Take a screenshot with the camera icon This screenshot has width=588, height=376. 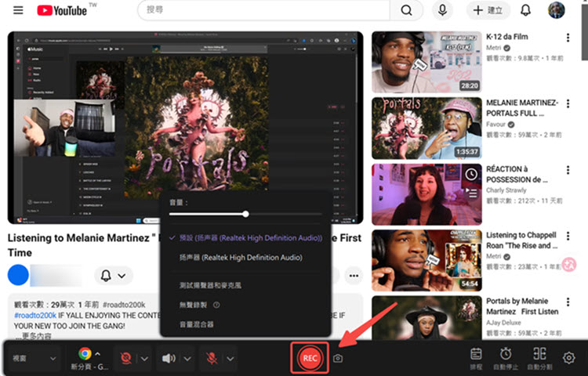[337, 359]
